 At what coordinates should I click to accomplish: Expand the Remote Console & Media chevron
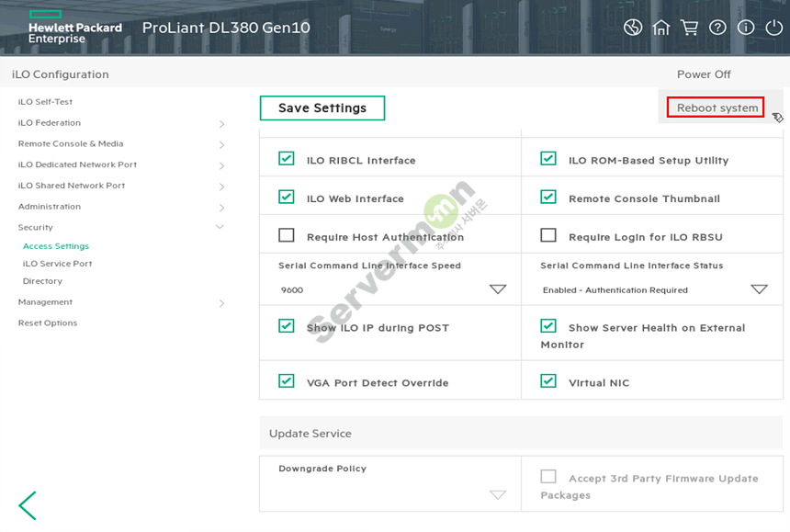pos(221,145)
